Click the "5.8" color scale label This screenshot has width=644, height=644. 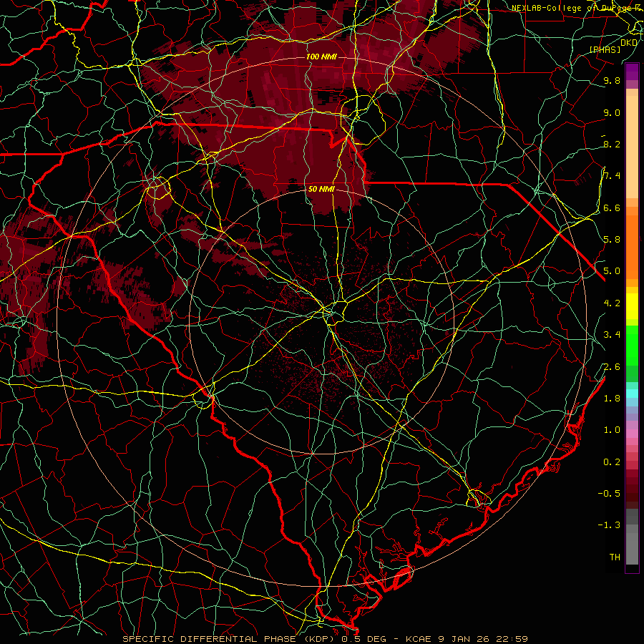612,240
